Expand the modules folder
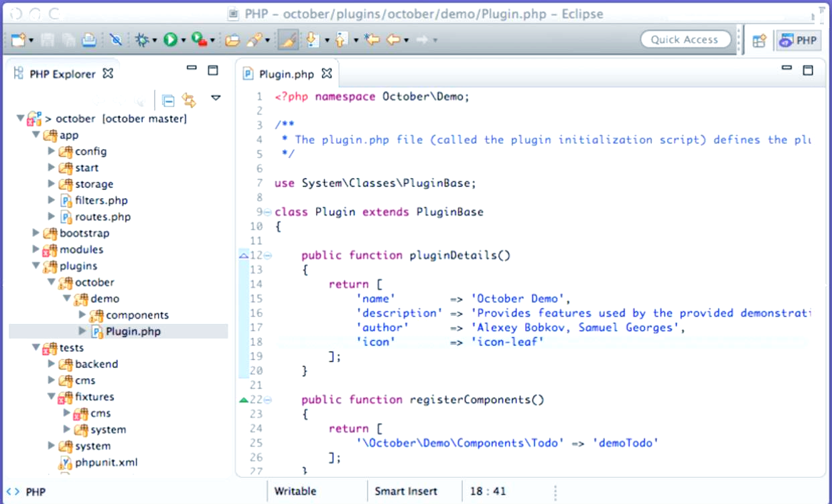This screenshot has width=832, height=504. (36, 249)
